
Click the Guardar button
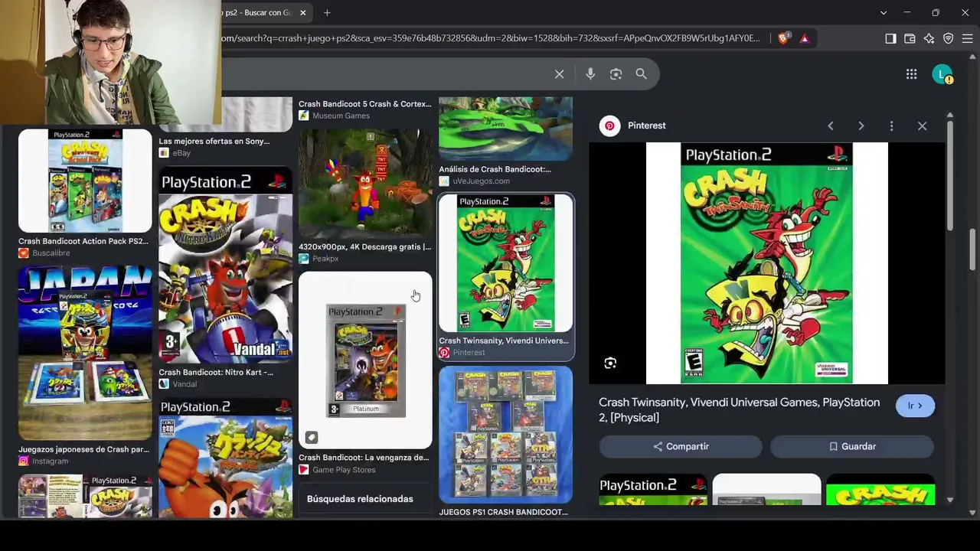852,446
